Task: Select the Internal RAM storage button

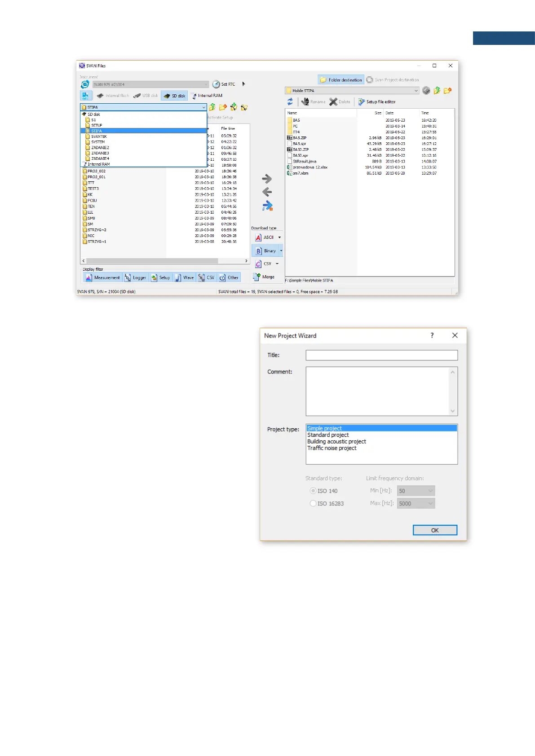Action: pyautogui.click(x=207, y=96)
